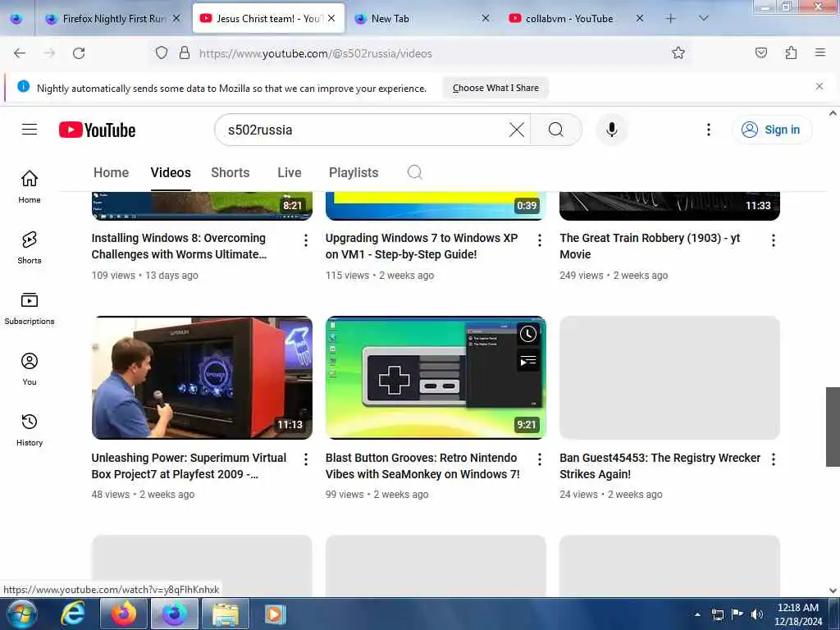Viewport: 840px width, 630px height.
Task: Click Add to queue on SeaMonkey thumbnail
Action: tap(527, 362)
